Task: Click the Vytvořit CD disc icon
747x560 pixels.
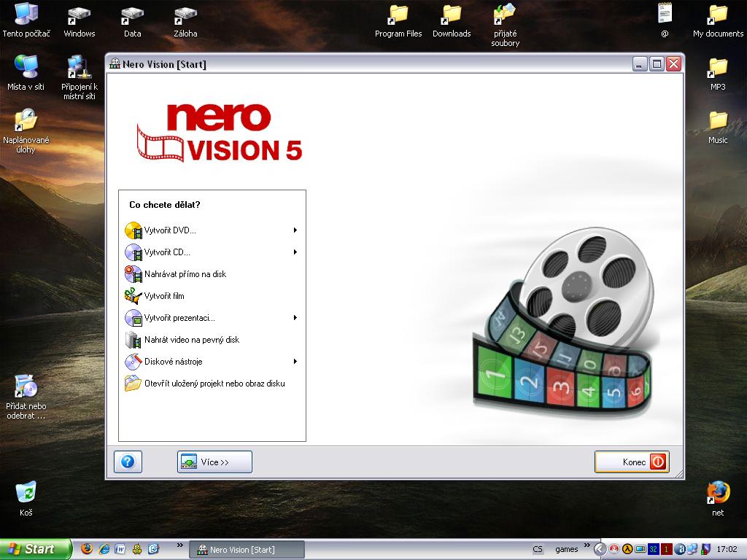Action: click(x=133, y=252)
